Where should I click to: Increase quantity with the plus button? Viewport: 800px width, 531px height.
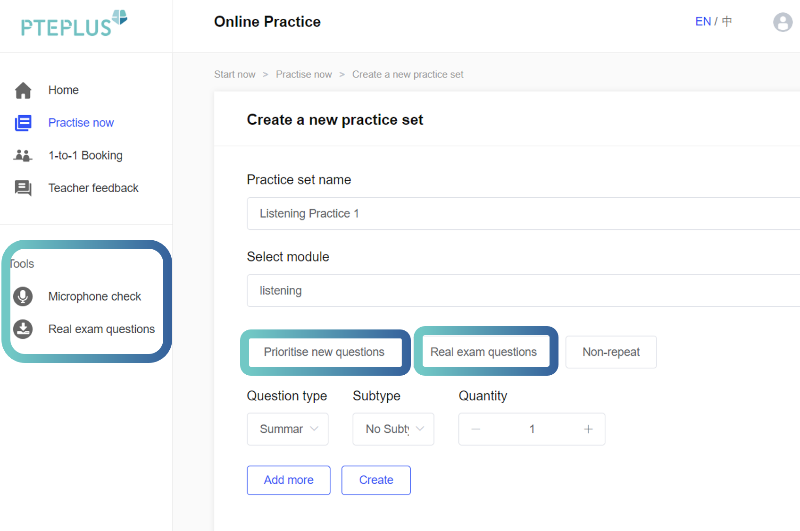pos(588,429)
